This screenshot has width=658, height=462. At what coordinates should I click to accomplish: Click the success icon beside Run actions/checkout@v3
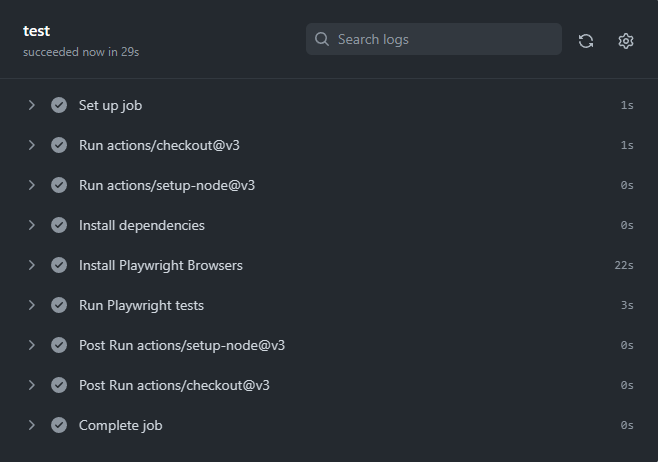(59, 145)
